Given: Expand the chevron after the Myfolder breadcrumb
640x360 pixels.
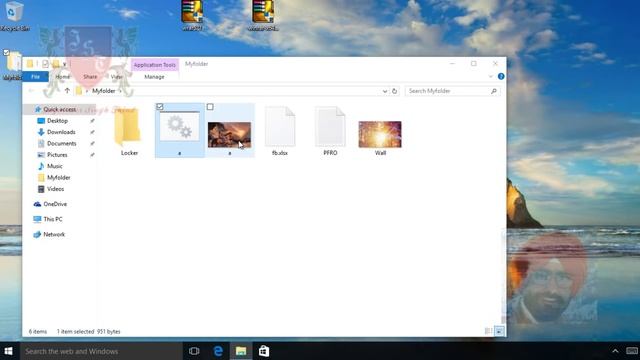Looking at the screenshot, I should click(x=120, y=91).
